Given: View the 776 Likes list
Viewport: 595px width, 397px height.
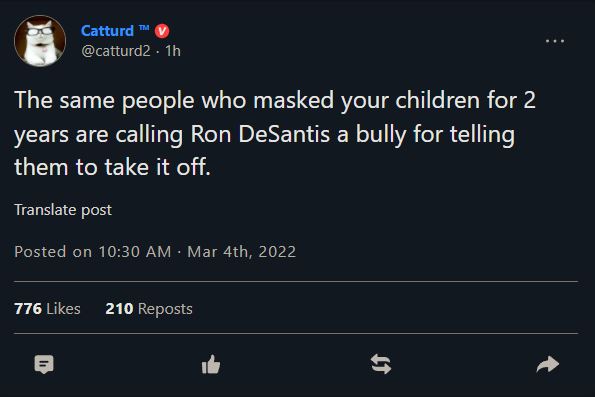Looking at the screenshot, I should pos(47,309).
